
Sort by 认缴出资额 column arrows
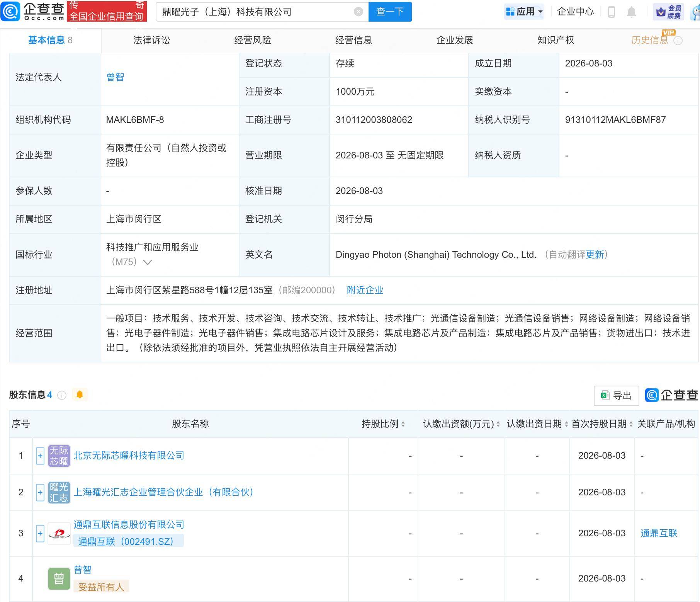tap(498, 424)
